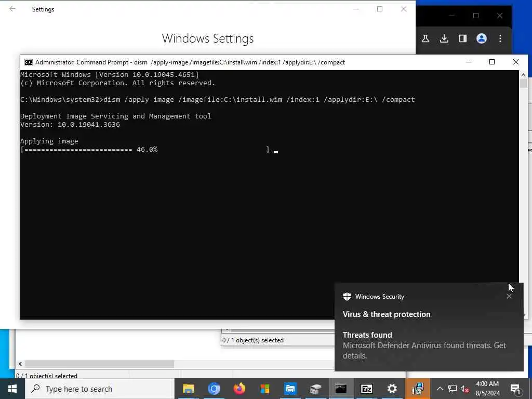Close the Command Prompt window
Image resolution: width=532 pixels, height=399 pixels.
(x=516, y=62)
